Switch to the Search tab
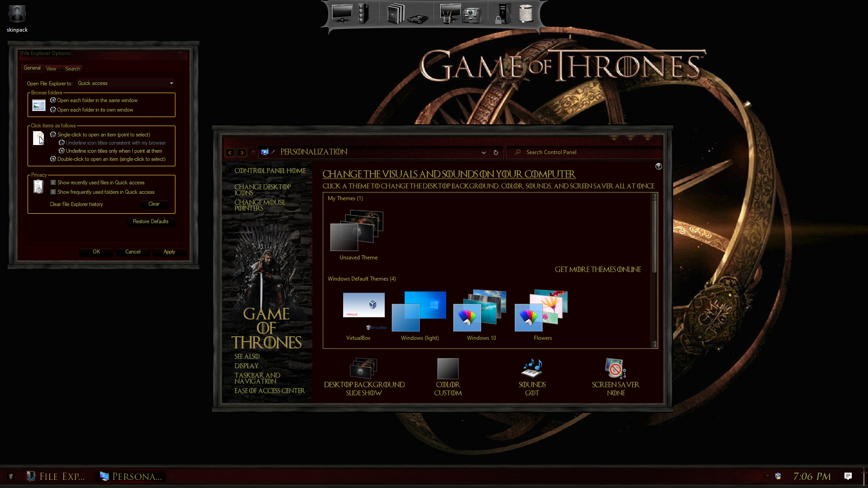 (x=72, y=69)
